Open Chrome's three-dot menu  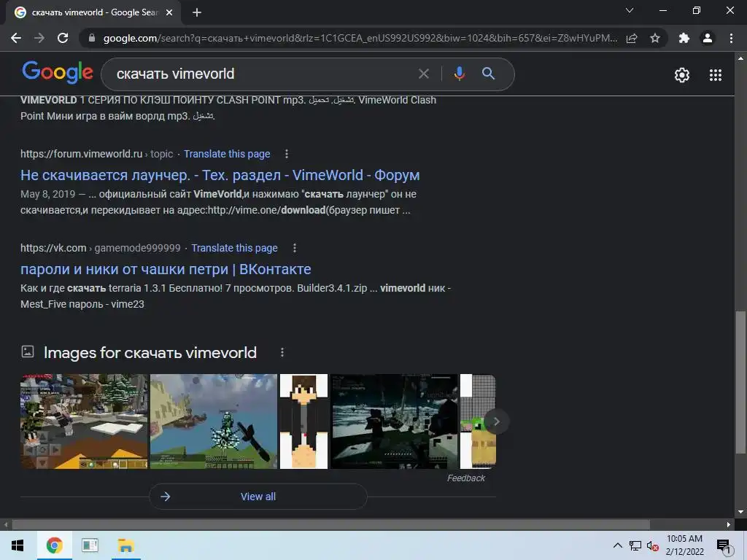(x=731, y=38)
